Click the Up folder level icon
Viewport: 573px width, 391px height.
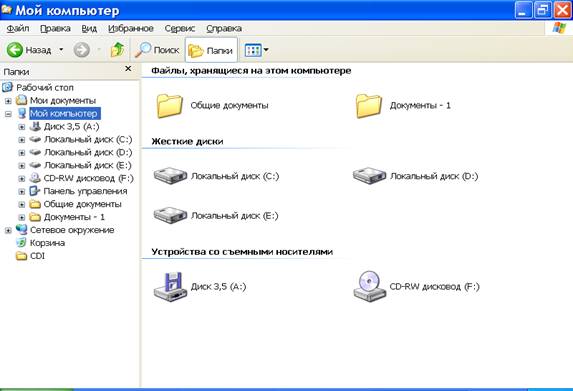click(x=117, y=50)
